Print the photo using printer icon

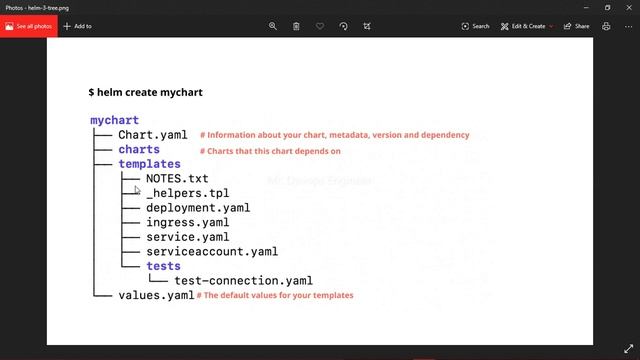tap(606, 26)
